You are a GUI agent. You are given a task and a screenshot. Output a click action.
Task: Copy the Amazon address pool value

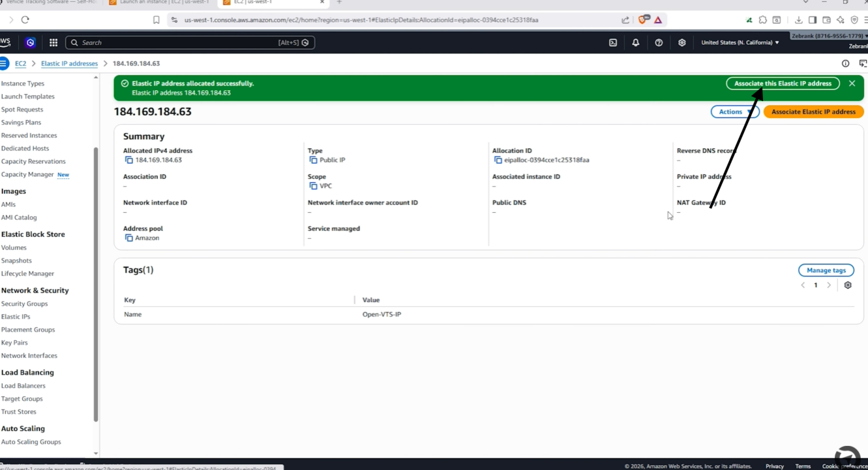(x=128, y=238)
